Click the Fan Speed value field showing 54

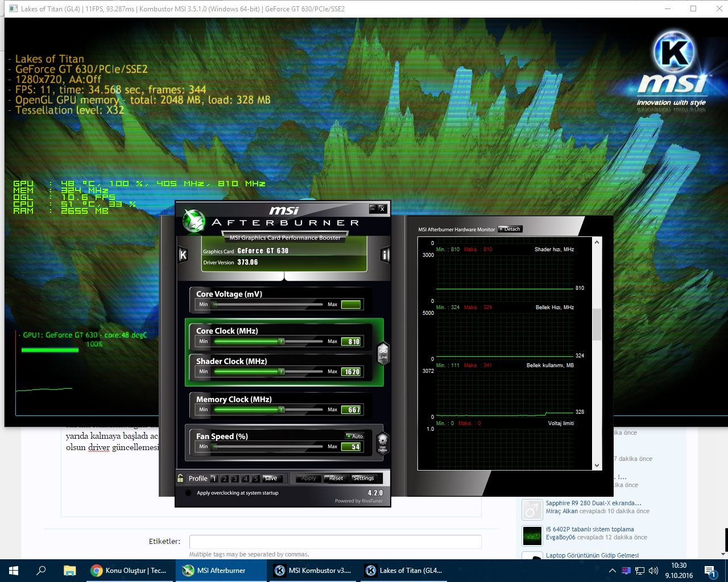click(x=351, y=447)
